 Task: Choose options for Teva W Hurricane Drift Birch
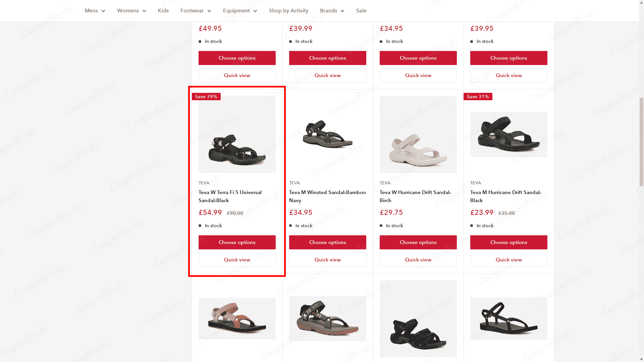418,242
